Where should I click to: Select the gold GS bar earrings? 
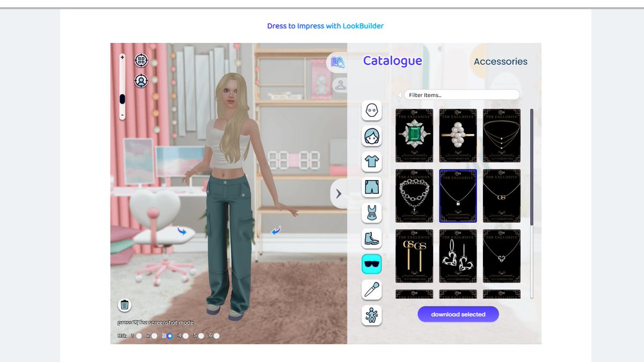point(414,256)
